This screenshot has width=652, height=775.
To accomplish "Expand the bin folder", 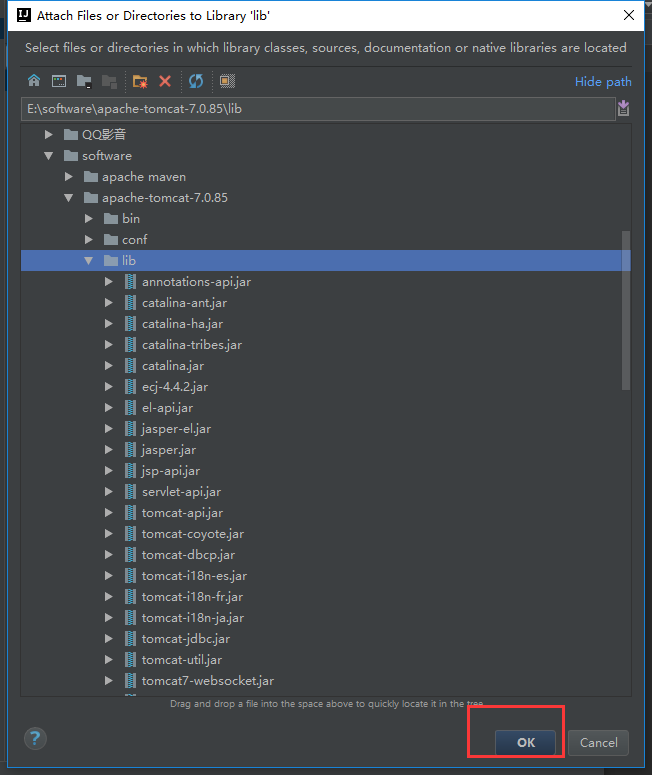I will 88,218.
